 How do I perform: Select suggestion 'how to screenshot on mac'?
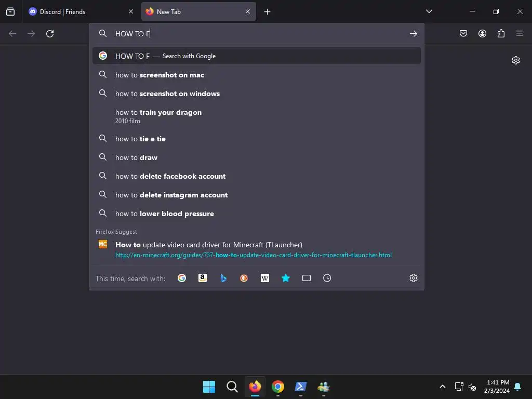click(257, 75)
